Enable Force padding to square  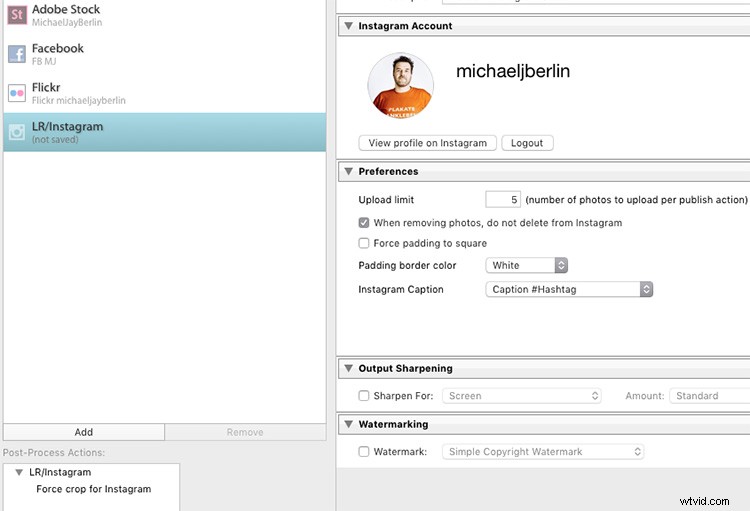click(x=364, y=243)
